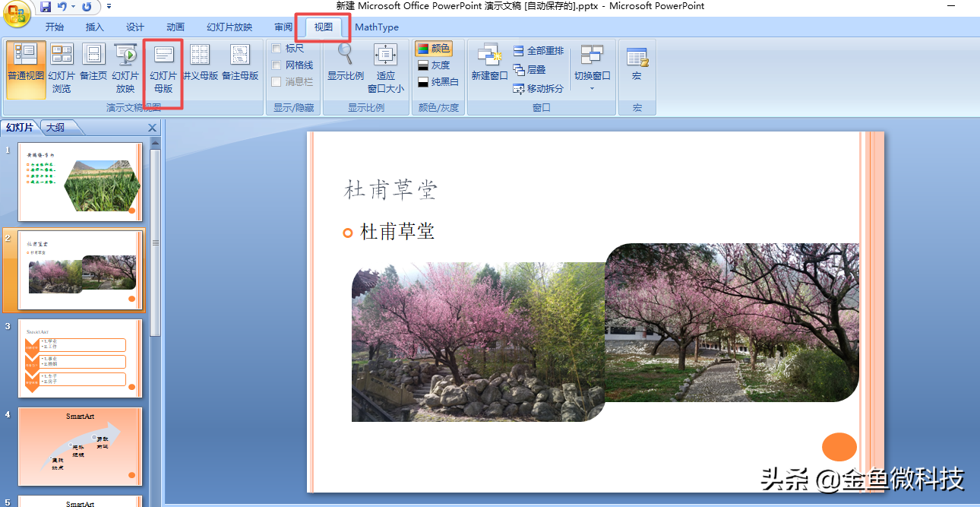The image size is (980, 507).
Task: Select slide 1 thumbnail
Action: (80, 182)
